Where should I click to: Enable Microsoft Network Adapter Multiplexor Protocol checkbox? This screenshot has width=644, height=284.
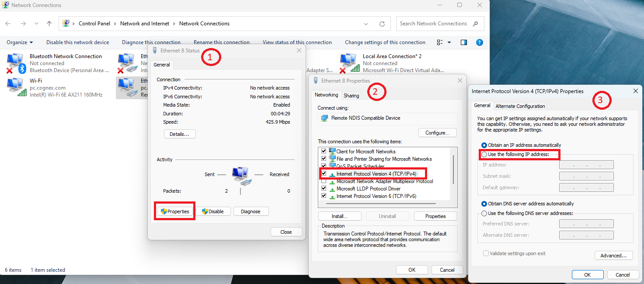coord(324,181)
